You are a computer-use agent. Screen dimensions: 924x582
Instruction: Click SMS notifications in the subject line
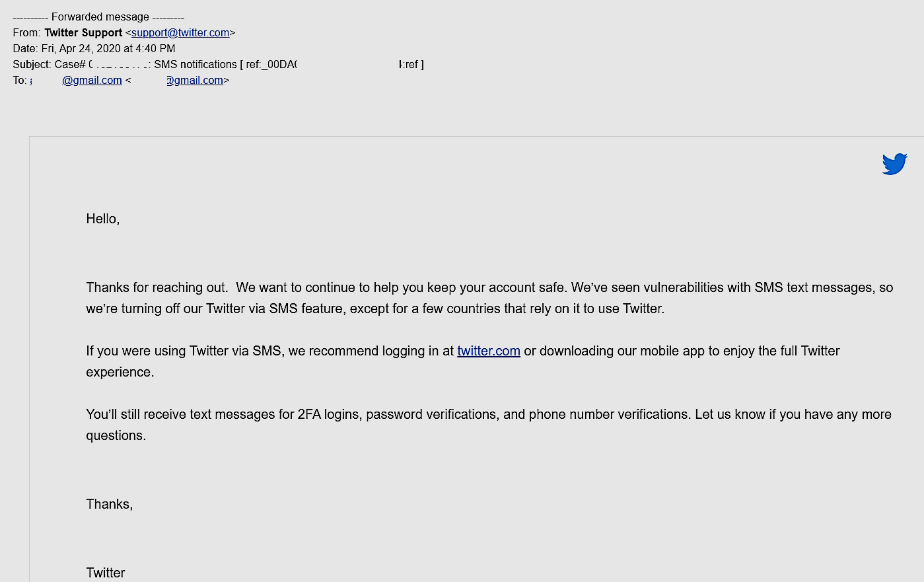195,64
